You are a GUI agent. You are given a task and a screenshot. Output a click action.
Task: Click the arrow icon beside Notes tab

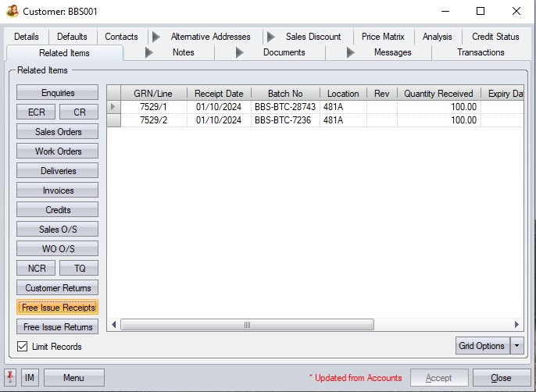click(x=149, y=53)
